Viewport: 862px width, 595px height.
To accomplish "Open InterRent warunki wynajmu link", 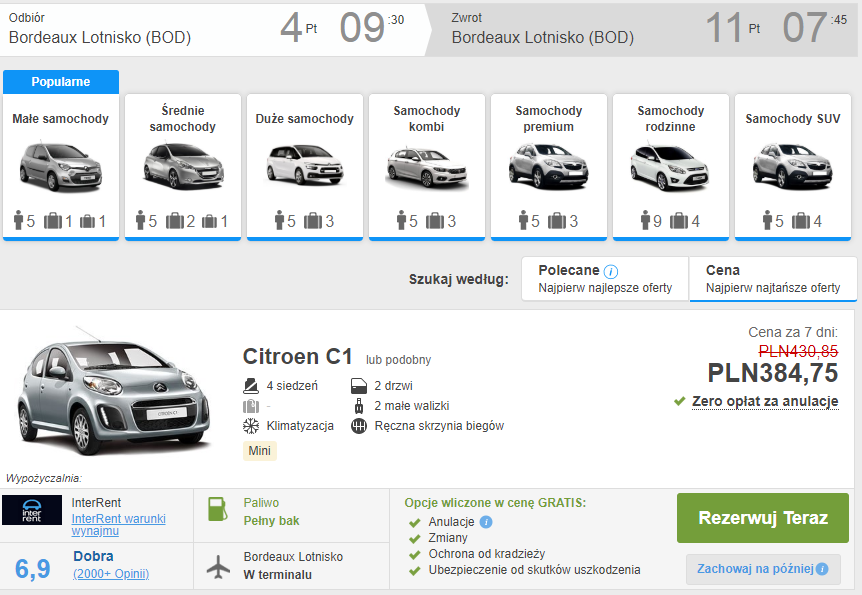I will pos(118,525).
